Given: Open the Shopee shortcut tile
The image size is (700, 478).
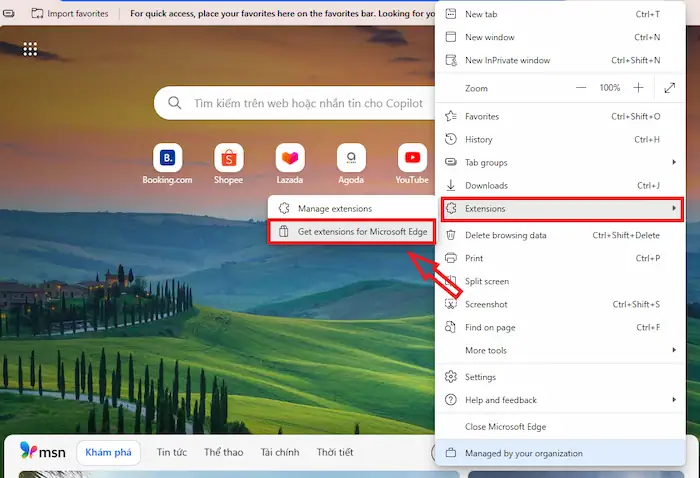Looking at the screenshot, I should point(229,158).
